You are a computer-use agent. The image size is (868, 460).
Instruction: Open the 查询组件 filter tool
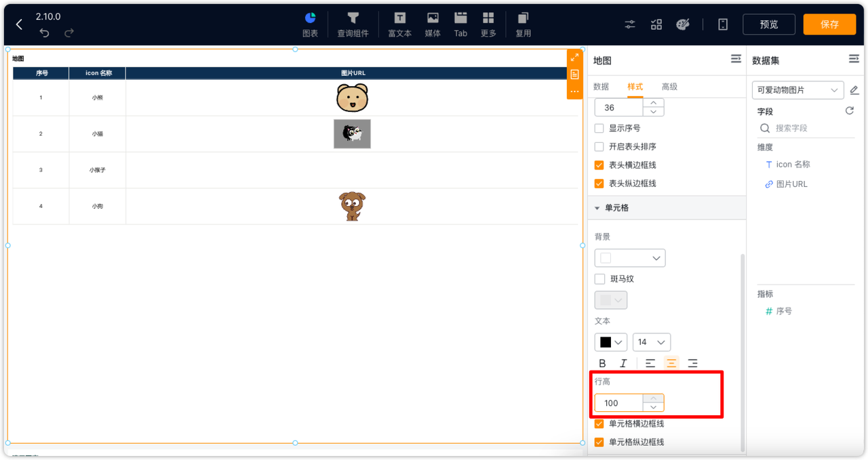coord(353,24)
